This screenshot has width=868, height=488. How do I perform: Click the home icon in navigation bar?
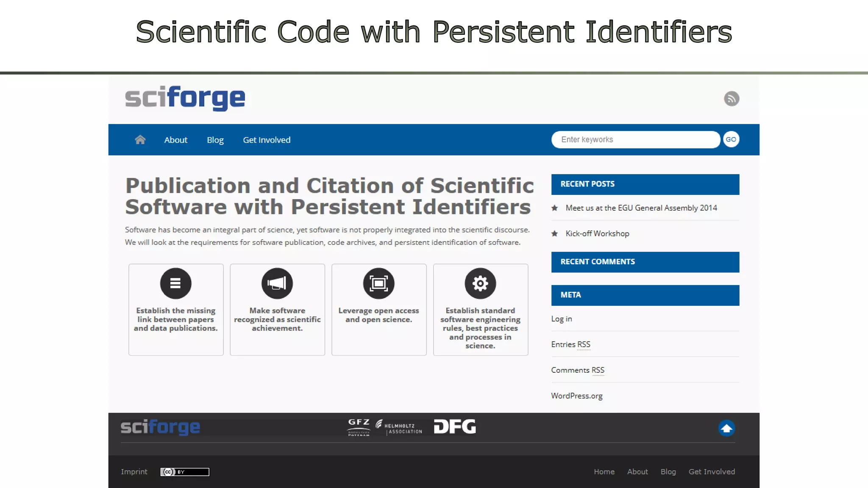(140, 140)
